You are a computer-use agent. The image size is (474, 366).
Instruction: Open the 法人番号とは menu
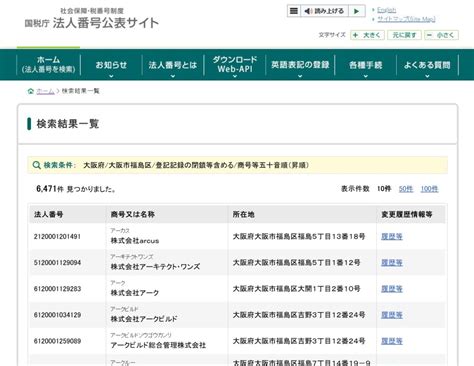pos(173,65)
